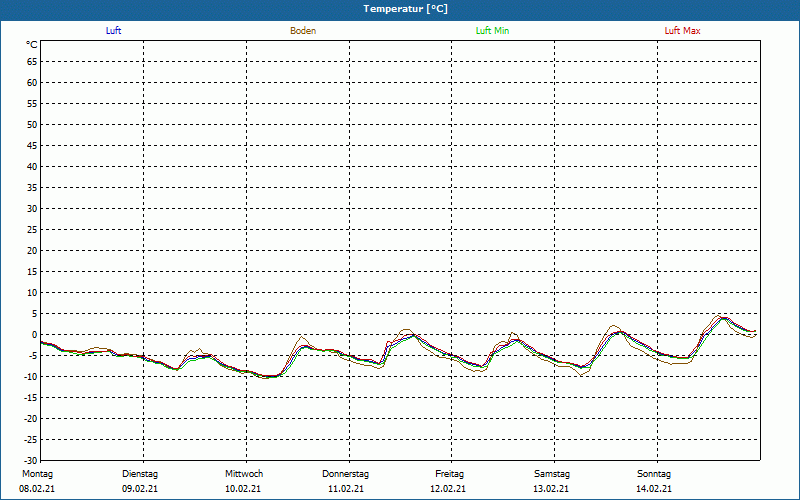The height and width of the screenshot is (500, 800).
Task: Click the 13.02.21 date label
Action: pos(552,489)
